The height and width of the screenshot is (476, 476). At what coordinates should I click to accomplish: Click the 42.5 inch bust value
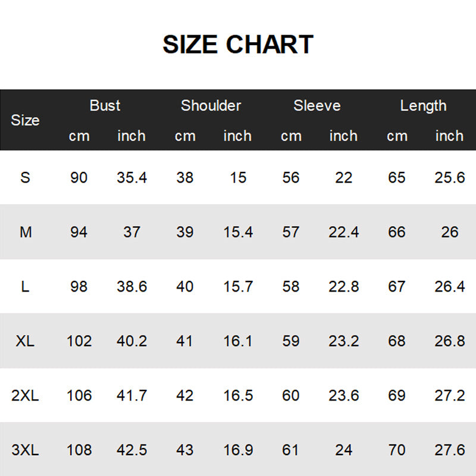coord(131,450)
